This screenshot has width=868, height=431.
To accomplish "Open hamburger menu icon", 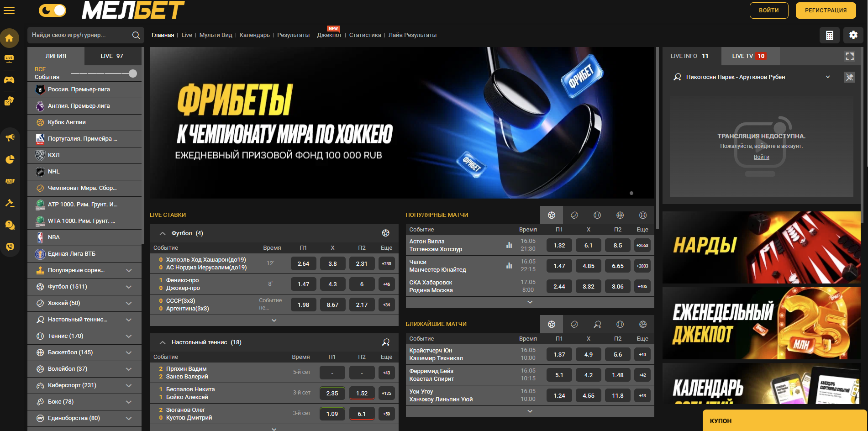I will (9, 11).
